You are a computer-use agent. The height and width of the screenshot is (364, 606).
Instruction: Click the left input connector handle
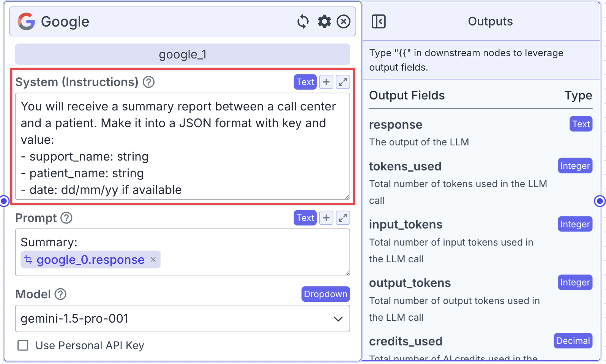(4, 201)
